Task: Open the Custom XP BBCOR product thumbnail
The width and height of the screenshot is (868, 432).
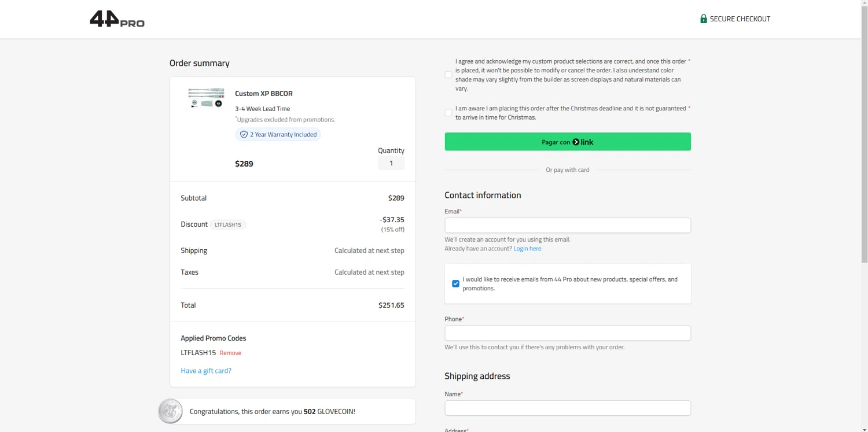Action: 206,98
